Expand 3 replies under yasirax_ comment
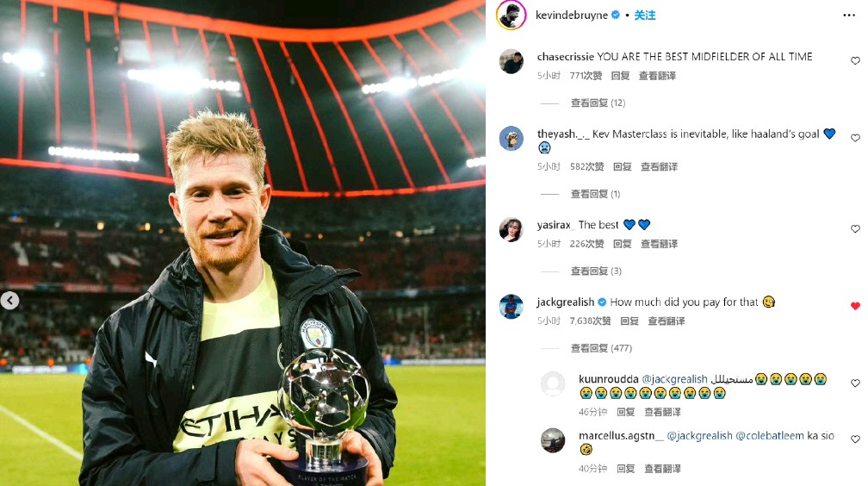868x486 pixels. [x=596, y=271]
